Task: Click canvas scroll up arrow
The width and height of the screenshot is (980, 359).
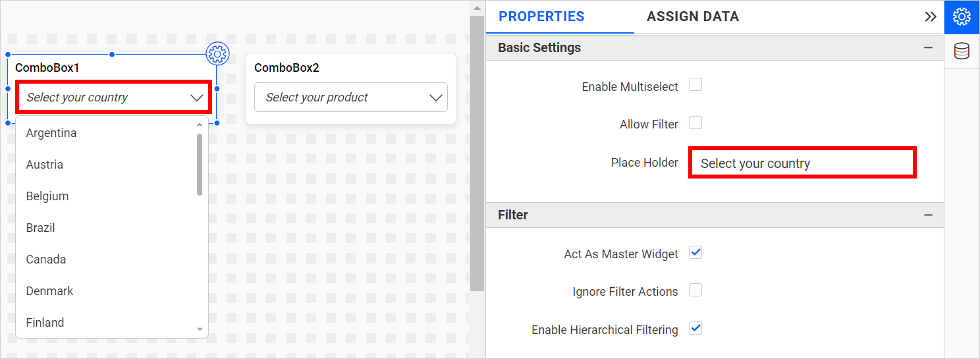Action: point(477,8)
